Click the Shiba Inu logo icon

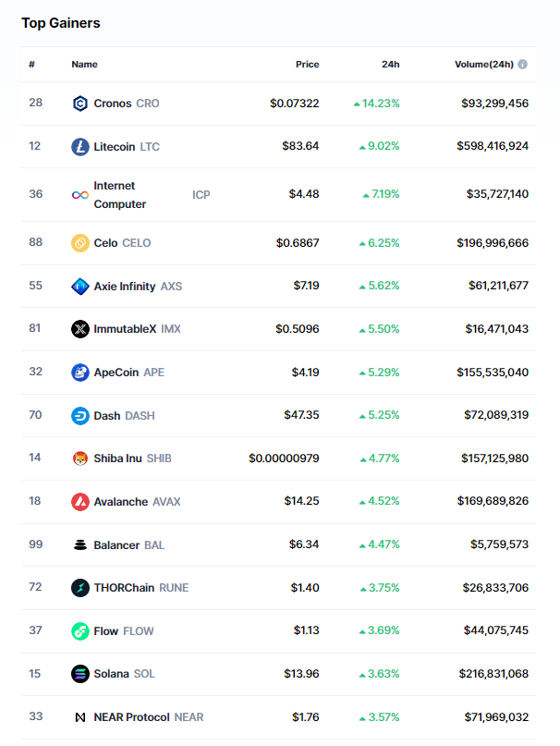80,459
